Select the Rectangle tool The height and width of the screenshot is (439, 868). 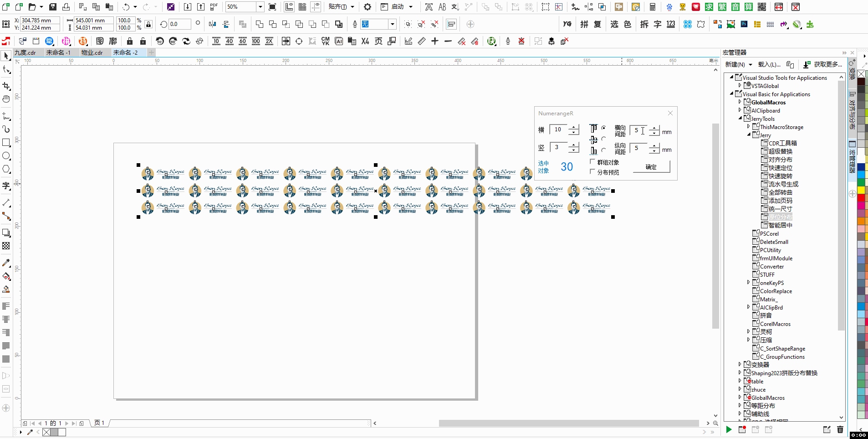(x=6, y=143)
